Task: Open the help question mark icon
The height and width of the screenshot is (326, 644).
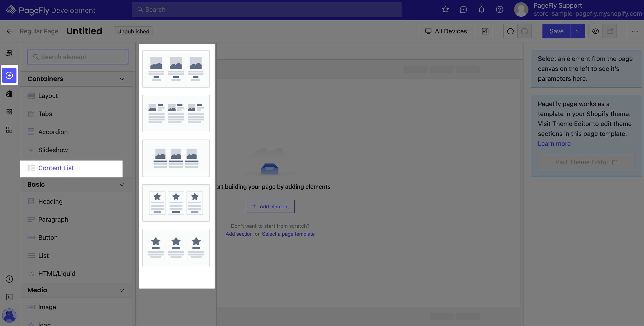Action: pos(499,9)
